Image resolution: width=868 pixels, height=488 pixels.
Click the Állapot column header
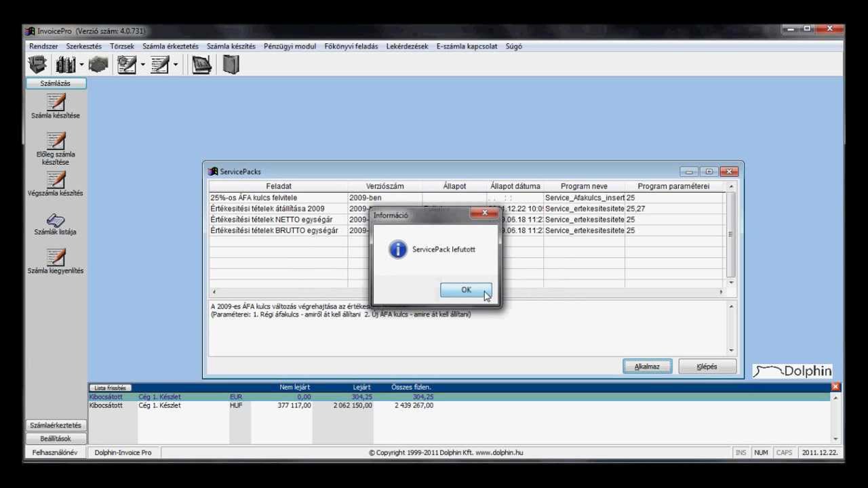454,186
